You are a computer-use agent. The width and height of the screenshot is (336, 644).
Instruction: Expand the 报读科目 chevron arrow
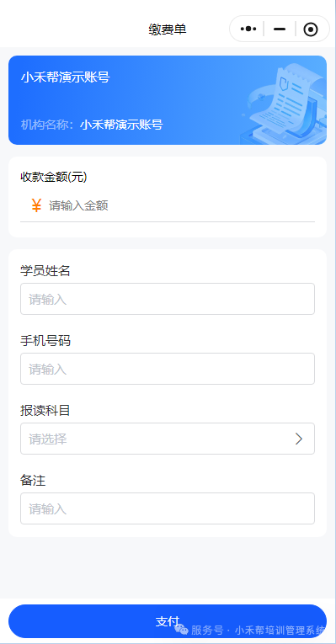(x=299, y=439)
